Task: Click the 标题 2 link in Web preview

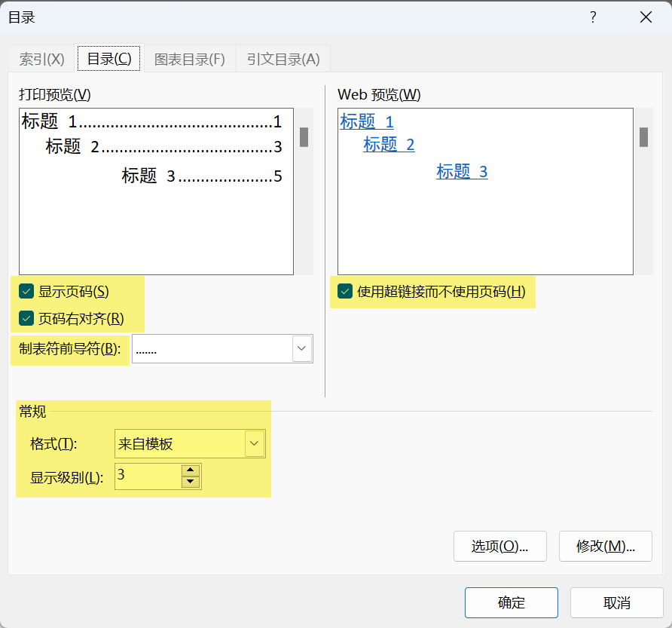Action: coord(389,145)
